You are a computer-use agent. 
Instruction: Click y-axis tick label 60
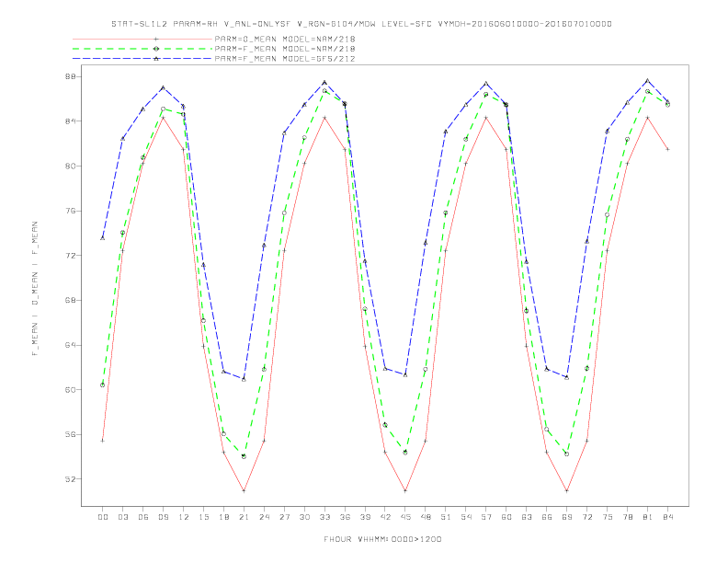(70, 390)
